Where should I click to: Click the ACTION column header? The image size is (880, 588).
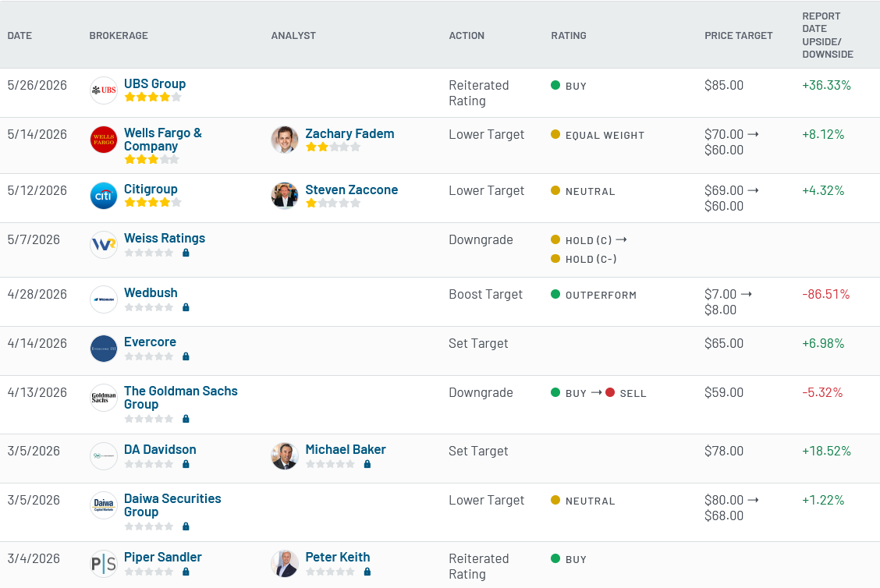467,35
